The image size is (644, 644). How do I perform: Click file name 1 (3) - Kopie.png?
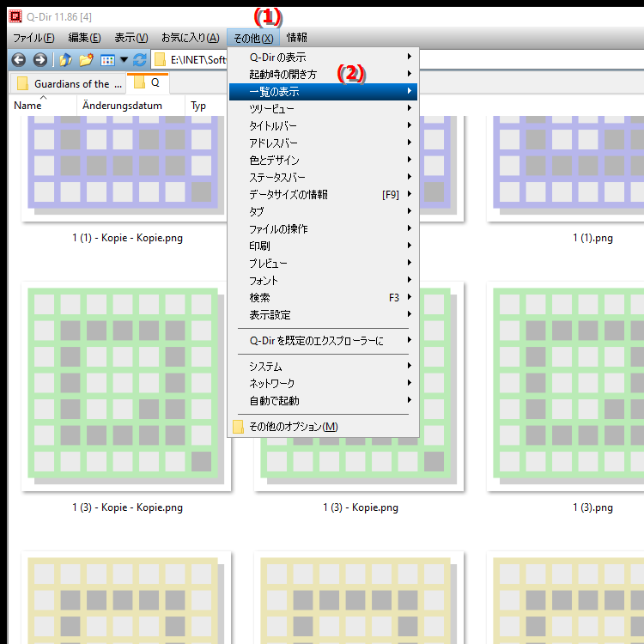[x=360, y=507]
